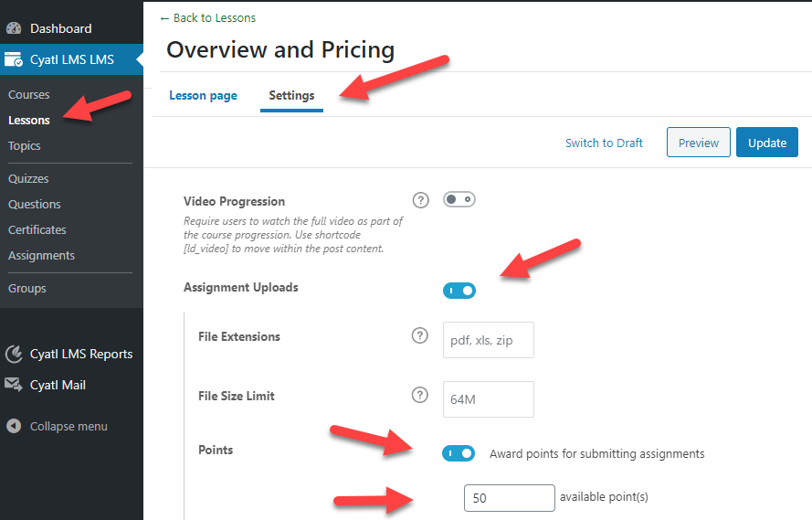This screenshot has width=812, height=520.
Task: Go Back to Lessons link
Action: click(207, 18)
